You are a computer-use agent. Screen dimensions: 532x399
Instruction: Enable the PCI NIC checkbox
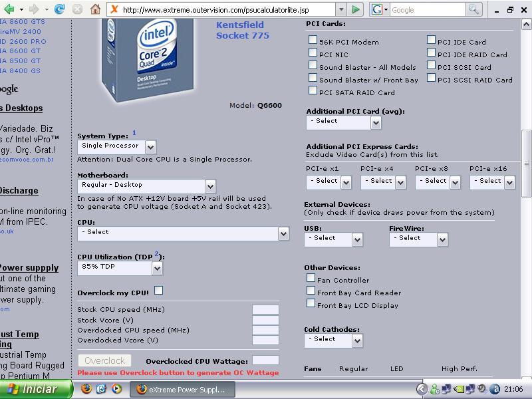pyautogui.click(x=313, y=53)
